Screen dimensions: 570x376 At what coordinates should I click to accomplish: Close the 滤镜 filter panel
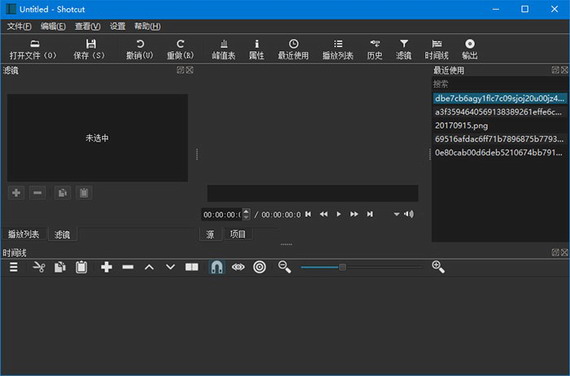coord(190,70)
